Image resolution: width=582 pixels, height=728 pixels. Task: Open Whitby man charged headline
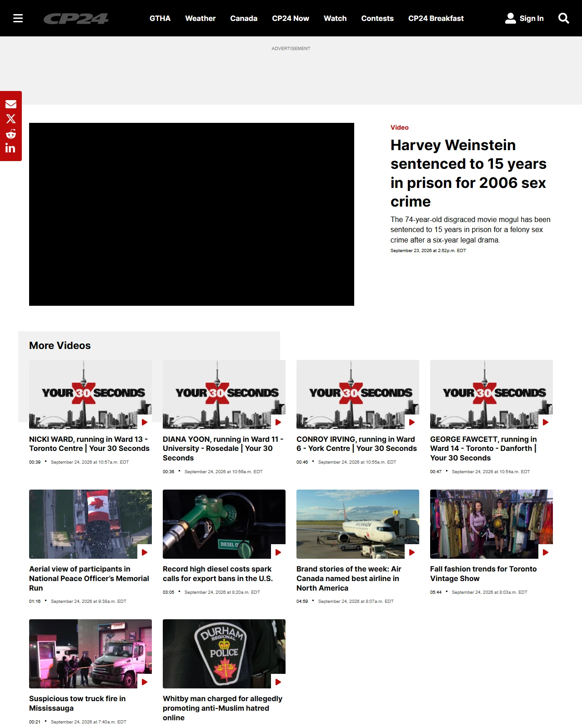[222, 708]
